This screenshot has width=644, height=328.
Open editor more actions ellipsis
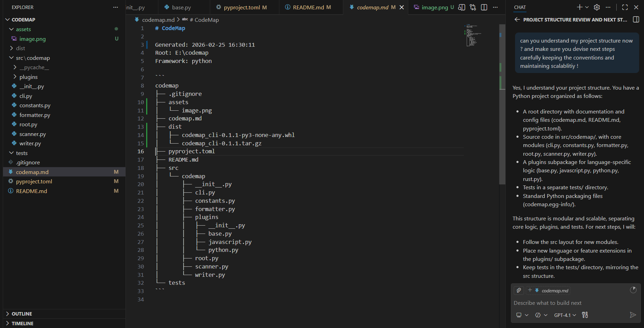(x=495, y=7)
